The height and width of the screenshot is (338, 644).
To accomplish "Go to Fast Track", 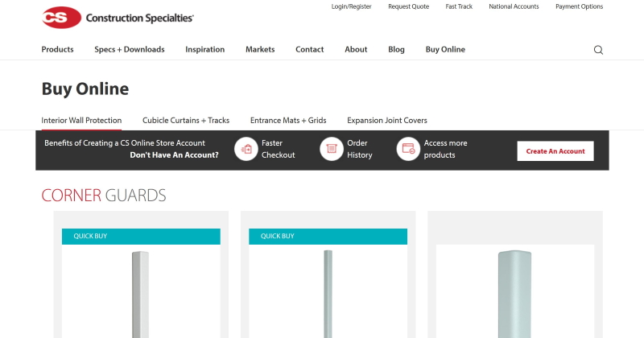I will 459,6.
